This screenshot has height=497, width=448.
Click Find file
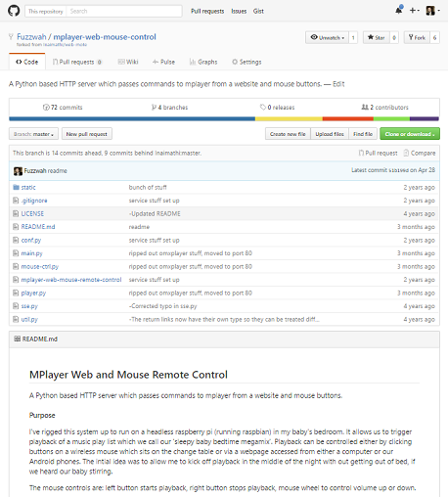pos(363,134)
